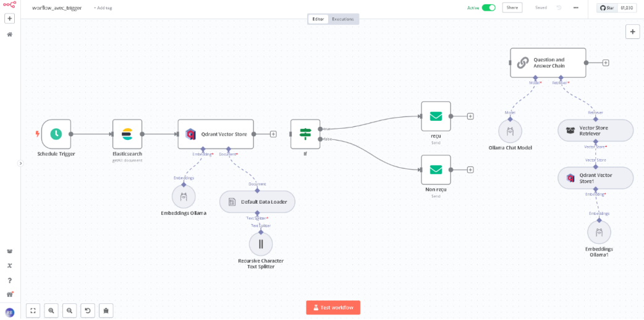Select the Qdrant Vector Store node
644x320 pixels.
[x=216, y=134]
